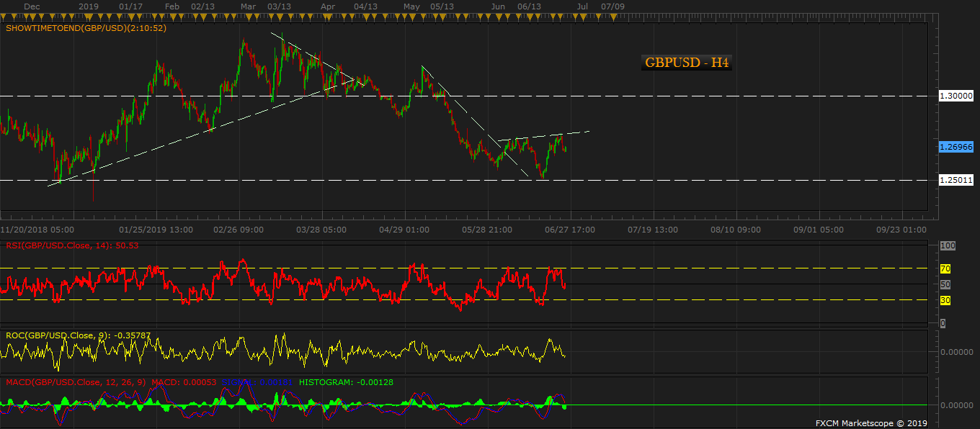Click the blue current price tag 1.26966

(956, 146)
